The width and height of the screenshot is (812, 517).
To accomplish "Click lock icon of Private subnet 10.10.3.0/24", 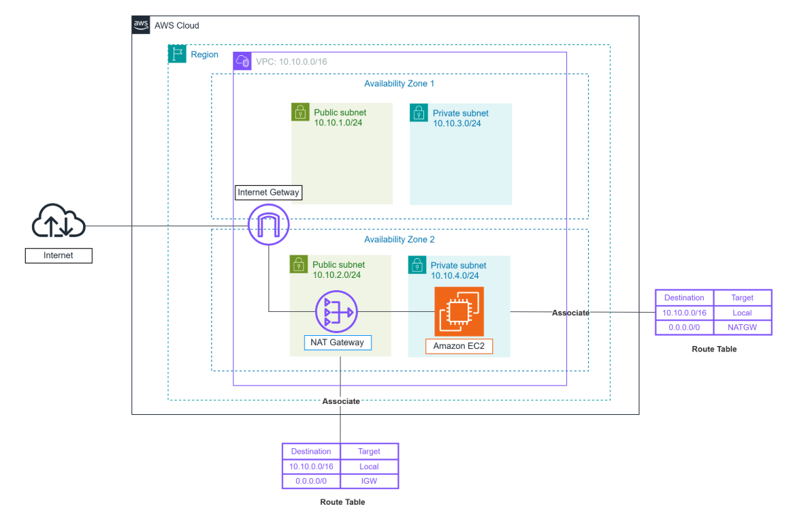I will pyautogui.click(x=419, y=112).
